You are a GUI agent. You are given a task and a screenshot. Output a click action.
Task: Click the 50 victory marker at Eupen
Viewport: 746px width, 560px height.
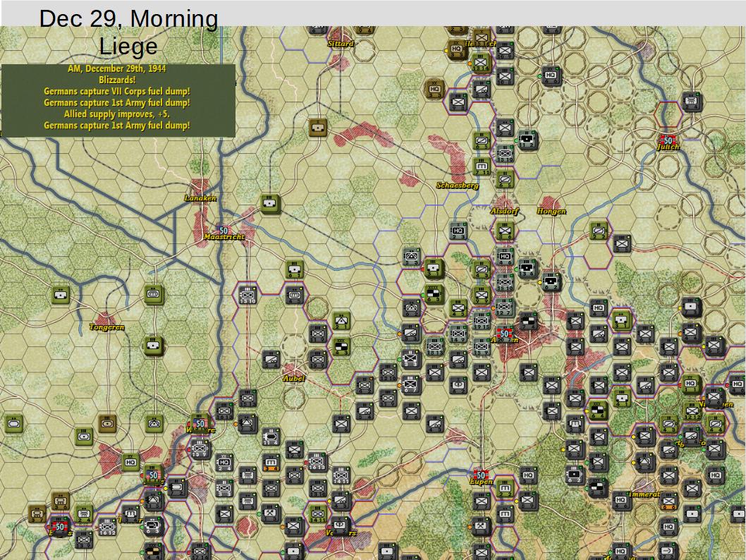tap(481, 475)
